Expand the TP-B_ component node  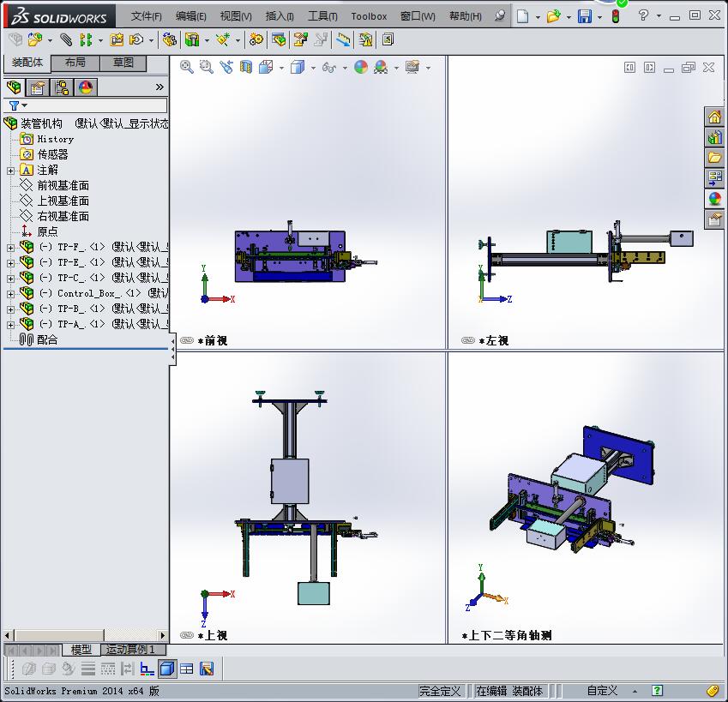click(10, 309)
